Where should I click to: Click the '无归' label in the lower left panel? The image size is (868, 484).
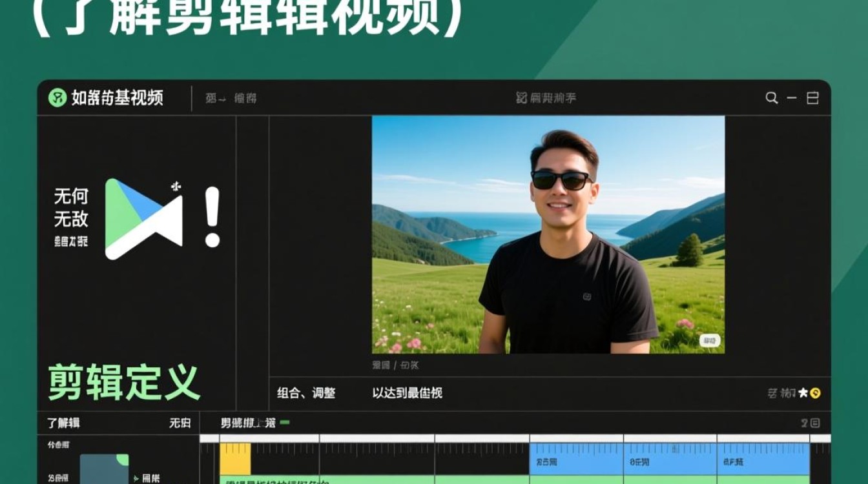click(x=180, y=423)
